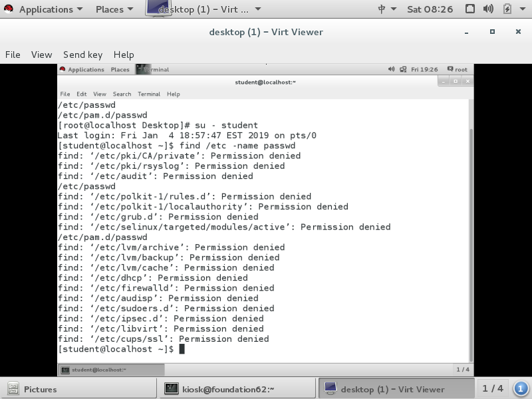This screenshot has height=399, width=532.
Task: Click guest network connection icon
Action: [x=403, y=70]
